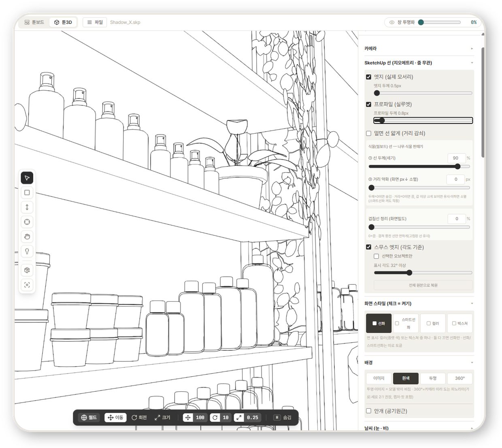Enable 멀면 선 얇게 (거리 감쇠)
Image resolution: width=502 pixels, height=448 pixels.
coord(368,133)
